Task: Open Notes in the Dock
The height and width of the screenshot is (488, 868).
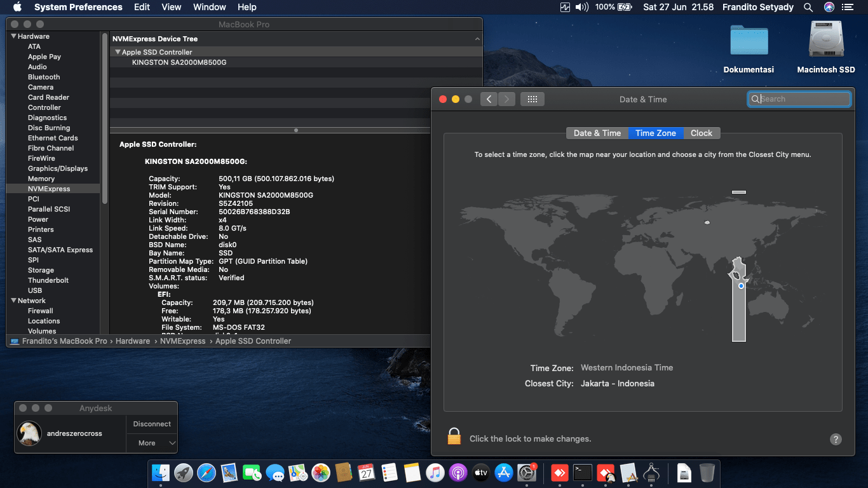Action: pyautogui.click(x=412, y=473)
